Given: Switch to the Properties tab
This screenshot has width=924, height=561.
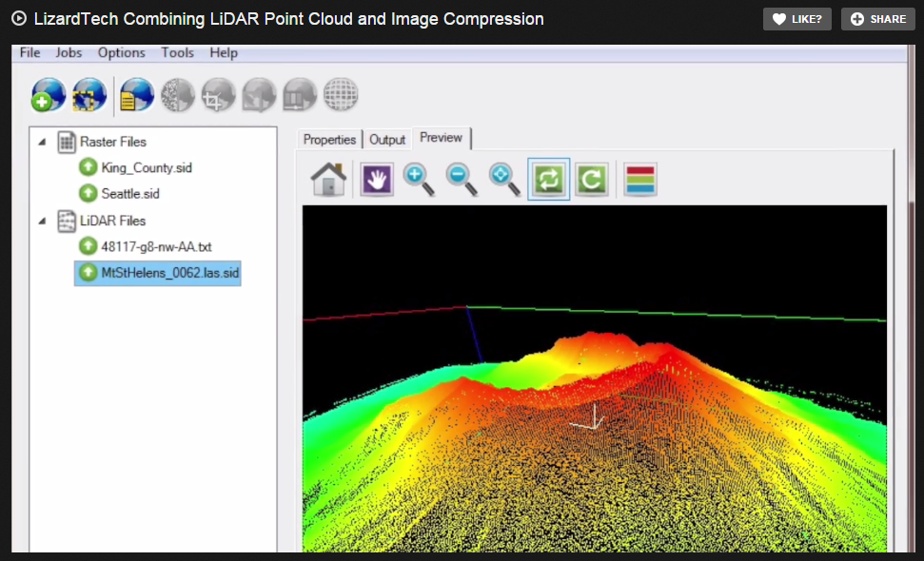Looking at the screenshot, I should (329, 139).
